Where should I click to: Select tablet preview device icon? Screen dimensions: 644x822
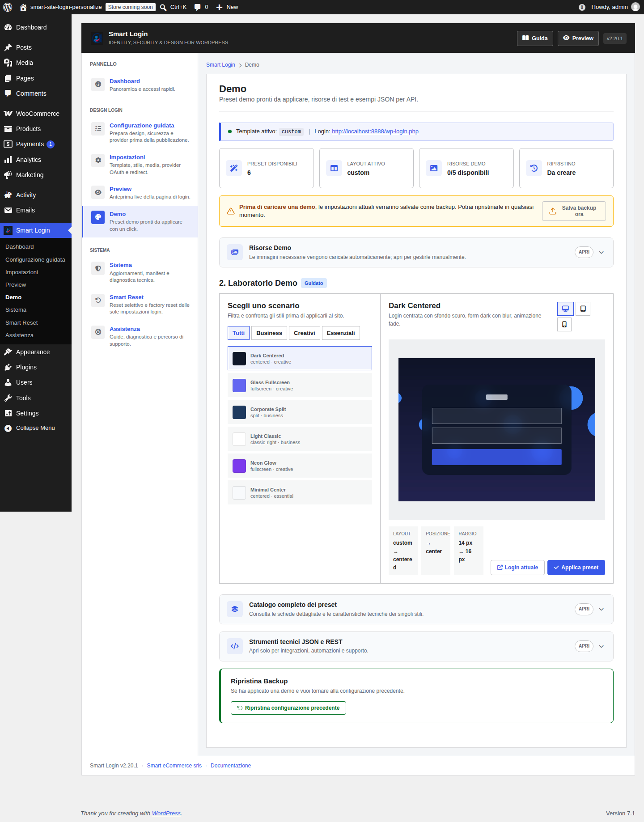[583, 309]
